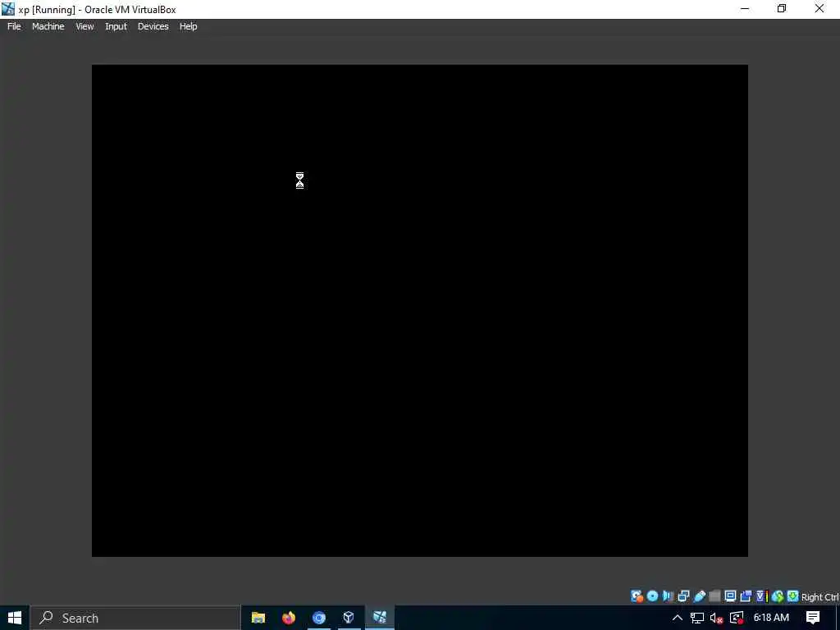
Task: Click the display settings status icon
Action: (x=730, y=596)
